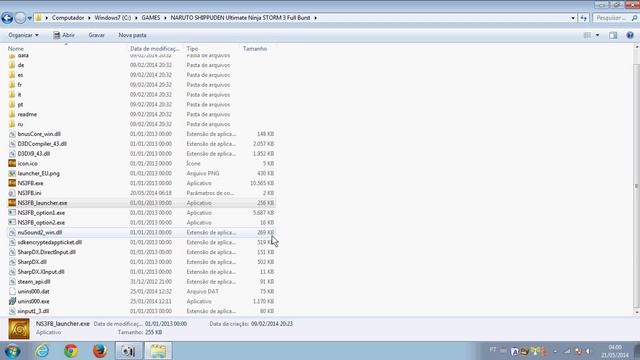Expand the arrow after Computador breadcrumb
Viewport: 640px width, 360px height.
tap(89, 18)
